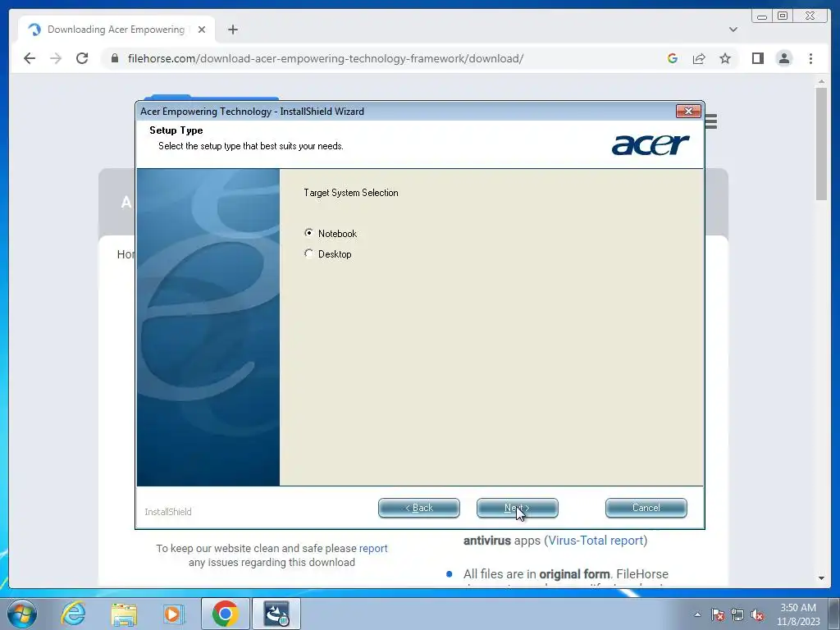This screenshot has width=840, height=630.
Task: Open the Virus-Total report link
Action: tap(596, 541)
